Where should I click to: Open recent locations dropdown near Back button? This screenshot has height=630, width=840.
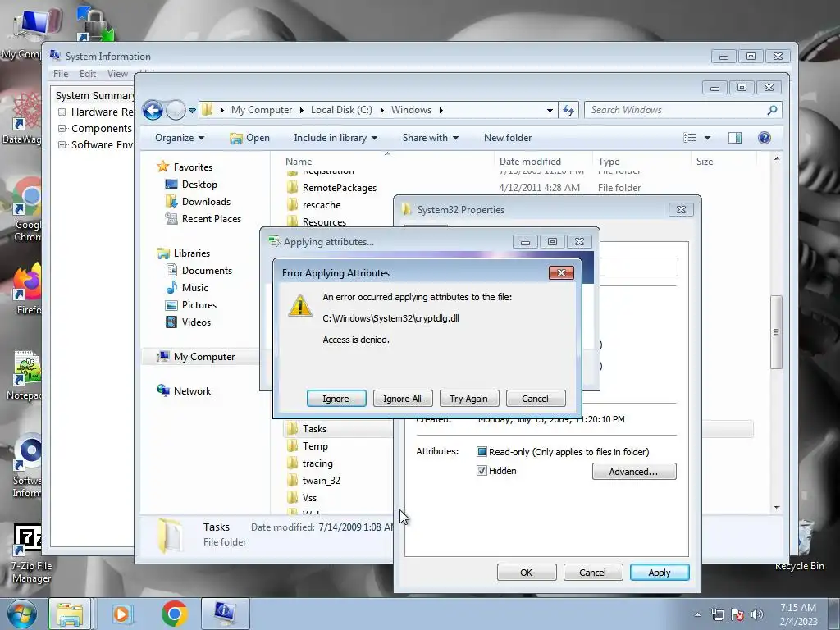tap(192, 111)
